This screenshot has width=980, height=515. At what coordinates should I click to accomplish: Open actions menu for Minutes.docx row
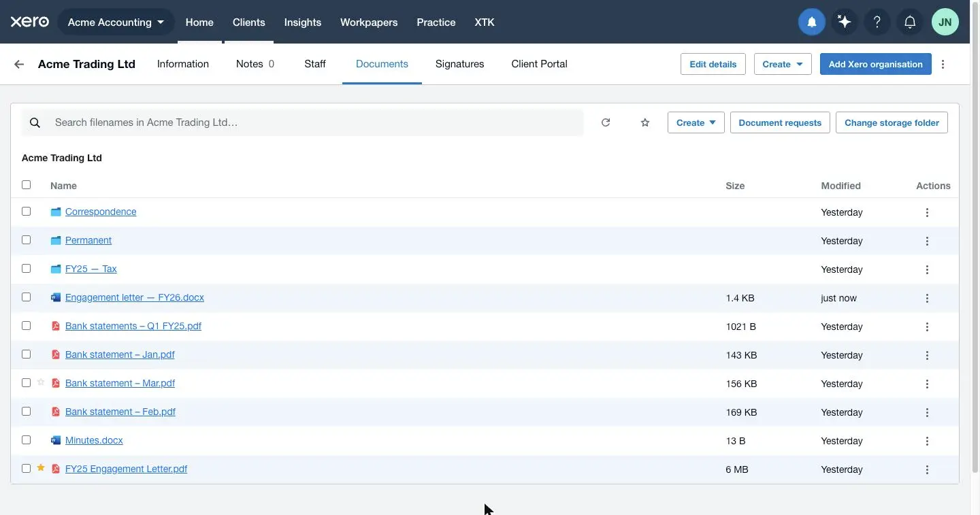[927, 441]
